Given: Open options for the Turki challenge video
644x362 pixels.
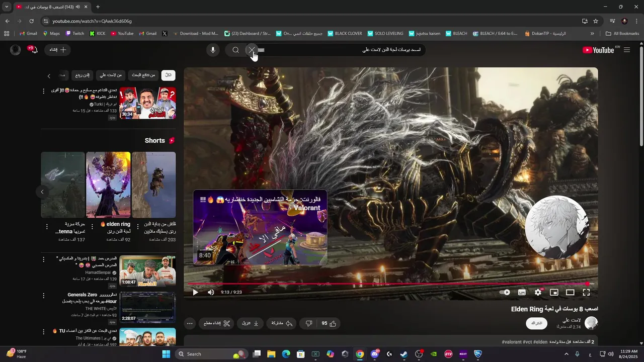Looking at the screenshot, I should click(44, 91).
